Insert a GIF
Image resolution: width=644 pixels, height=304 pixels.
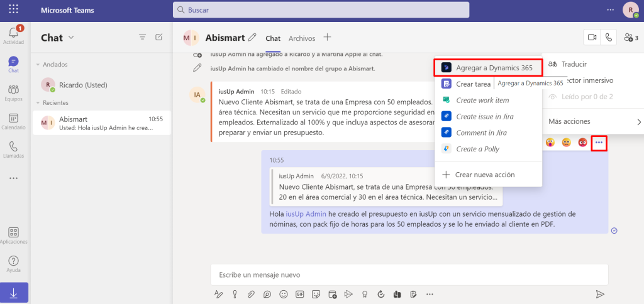pos(299,294)
